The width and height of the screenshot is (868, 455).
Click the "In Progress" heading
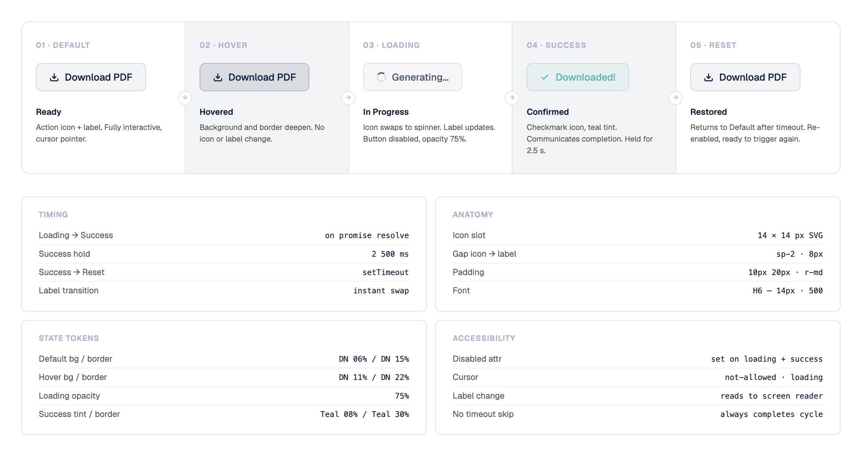pyautogui.click(x=386, y=112)
